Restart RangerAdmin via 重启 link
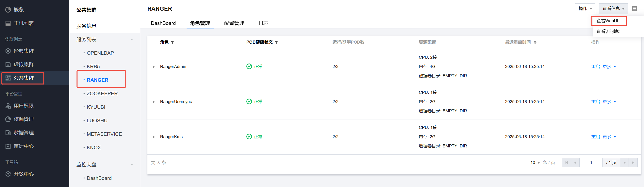Viewport: 644px width, 187px height. [595, 67]
